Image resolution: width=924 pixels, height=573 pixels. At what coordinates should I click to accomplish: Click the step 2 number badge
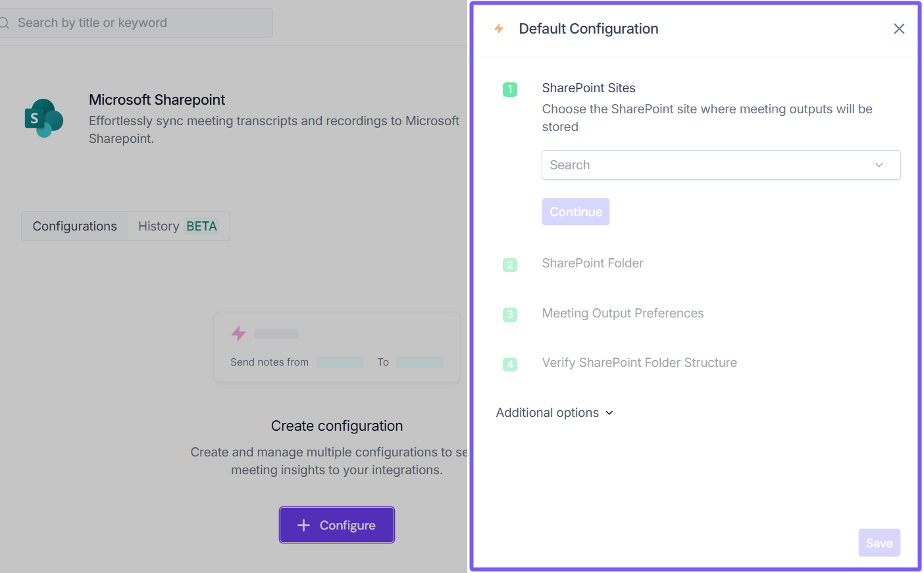point(510,265)
